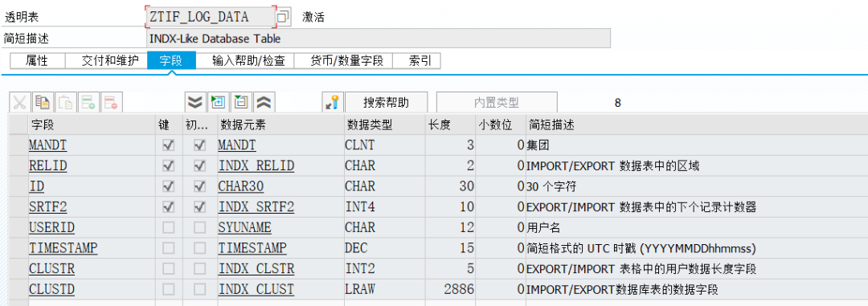This screenshot has width=868, height=306.
Task: Open the RELID field name link
Action: click(x=47, y=166)
